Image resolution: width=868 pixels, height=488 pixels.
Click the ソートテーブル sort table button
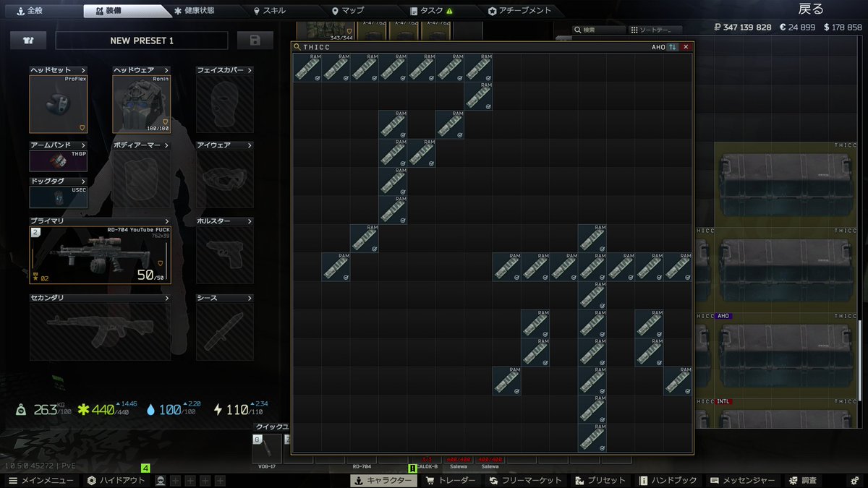coord(655,30)
